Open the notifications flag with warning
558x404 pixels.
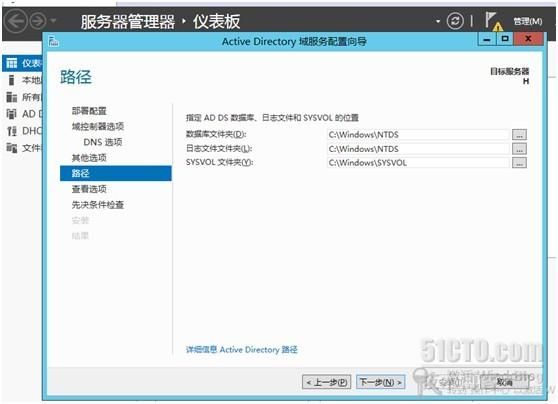pos(494,21)
